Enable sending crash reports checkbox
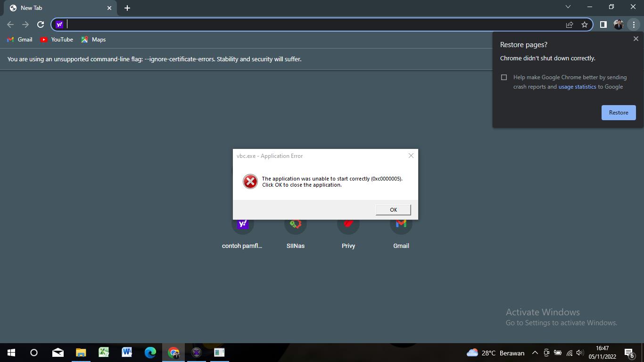 [504, 77]
